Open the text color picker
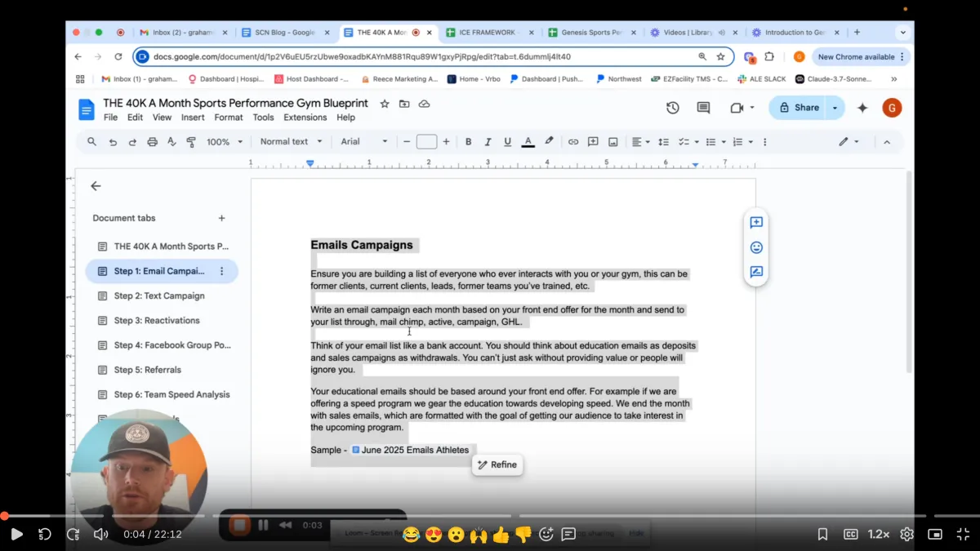Screen dimensions: 980x551 (x=528, y=142)
